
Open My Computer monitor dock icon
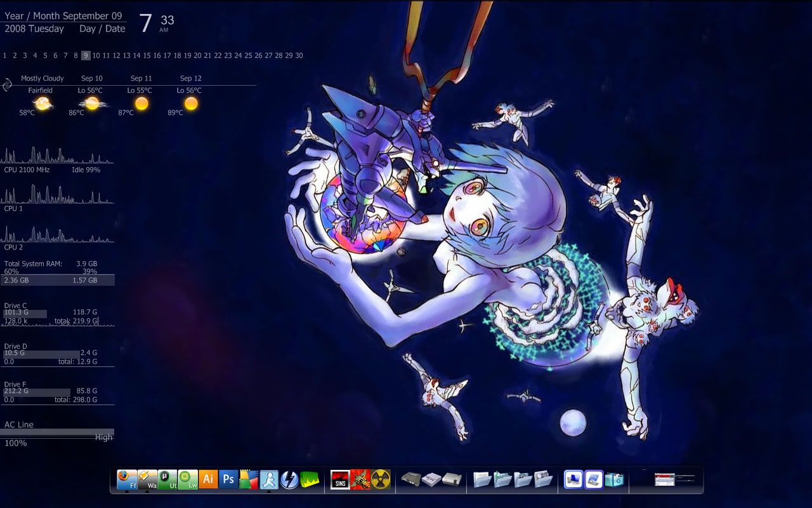[573, 479]
